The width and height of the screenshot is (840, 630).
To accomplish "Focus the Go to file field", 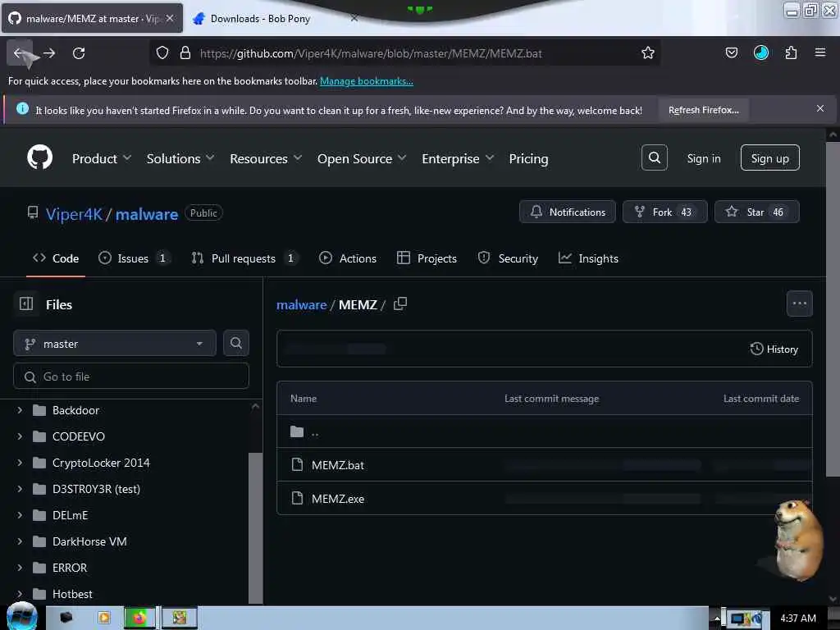I will pyautogui.click(x=131, y=376).
